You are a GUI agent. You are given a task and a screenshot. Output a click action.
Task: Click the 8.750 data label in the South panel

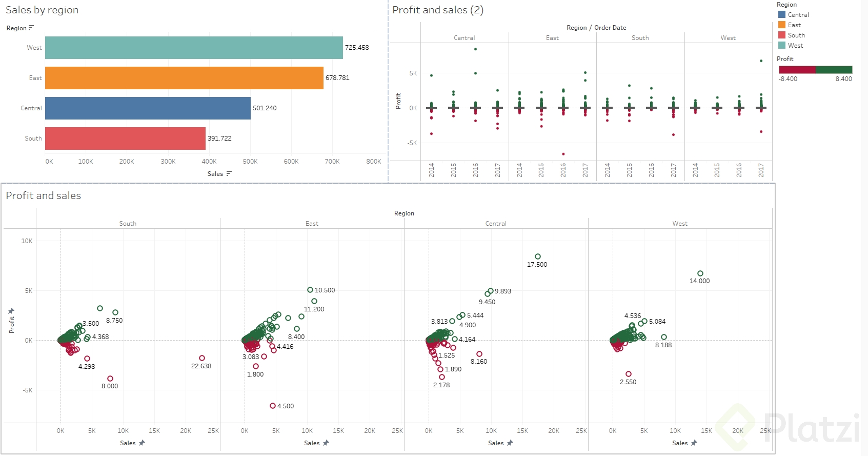114,321
